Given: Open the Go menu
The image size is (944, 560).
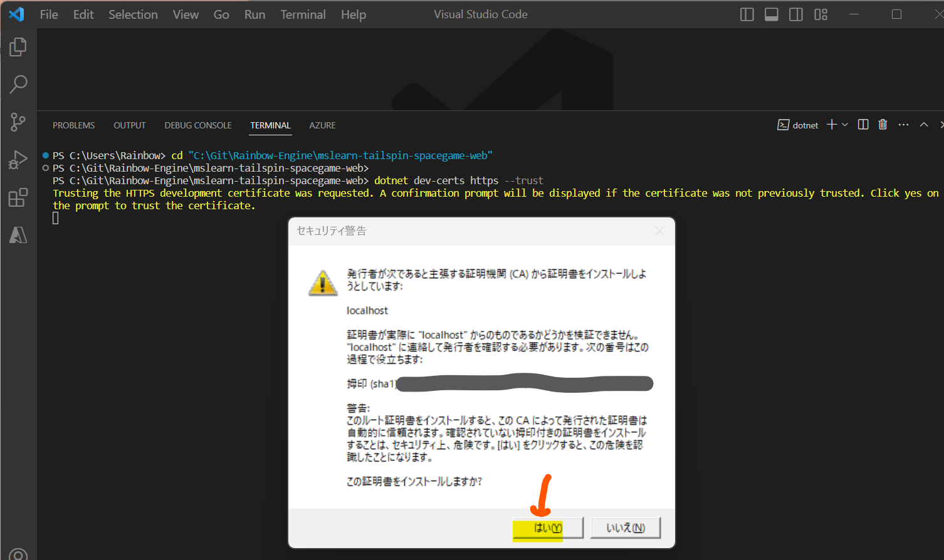Looking at the screenshot, I should [x=221, y=14].
